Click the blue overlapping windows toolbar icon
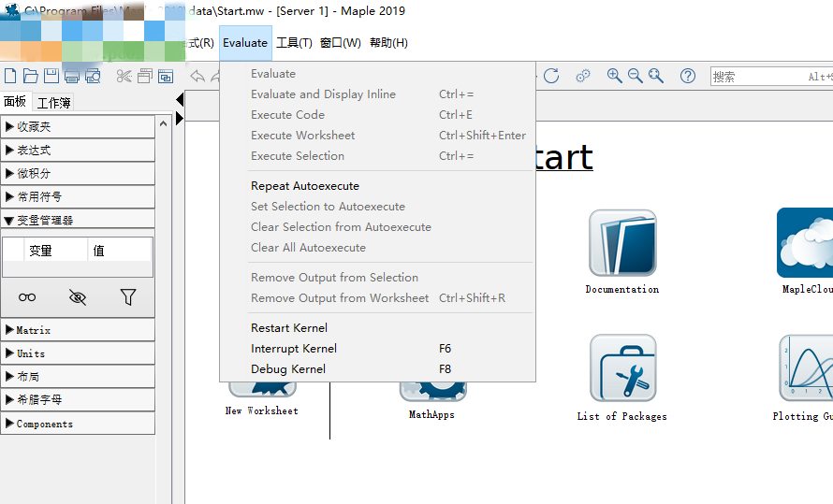 point(166,77)
